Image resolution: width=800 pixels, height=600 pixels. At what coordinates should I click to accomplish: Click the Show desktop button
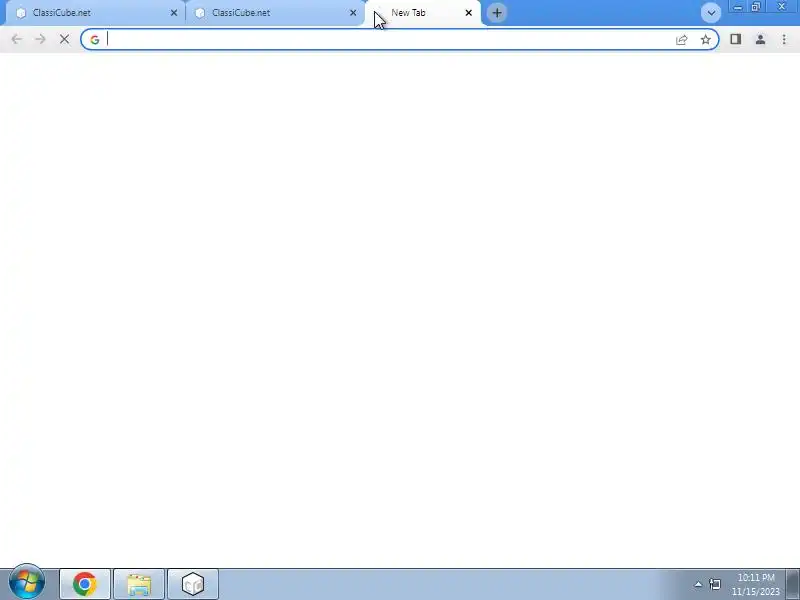pyautogui.click(x=793, y=584)
